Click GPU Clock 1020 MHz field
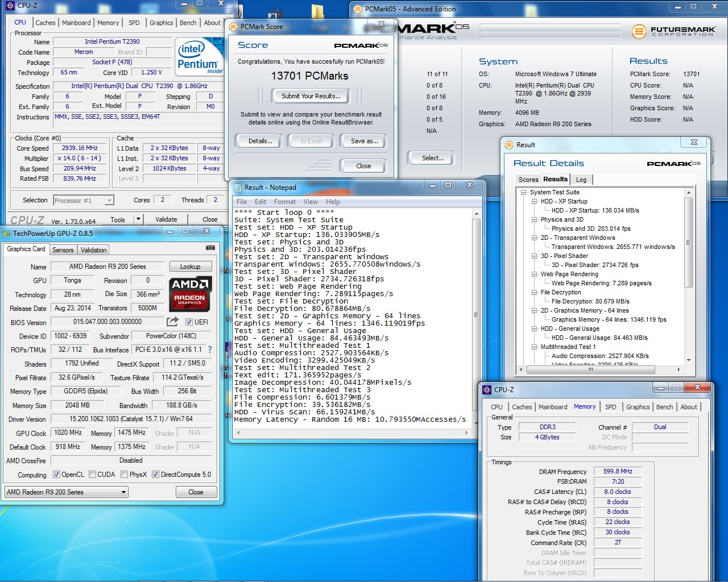728x582 pixels. 68,433
